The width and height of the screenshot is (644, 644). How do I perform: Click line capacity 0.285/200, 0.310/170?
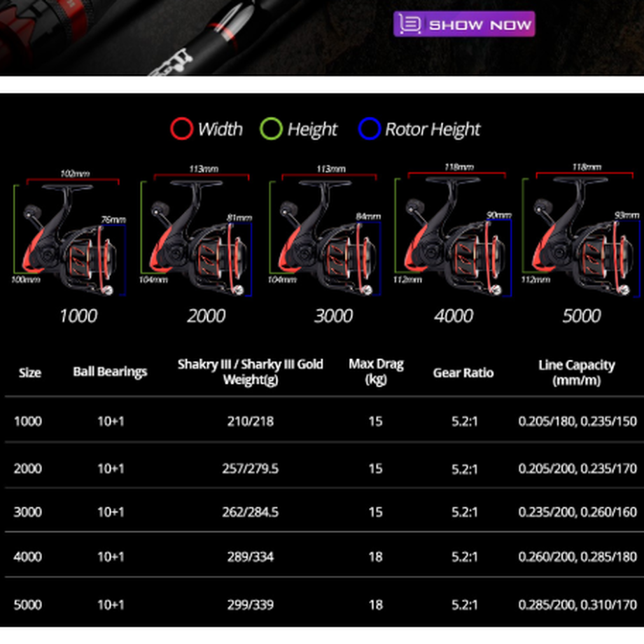577,605
